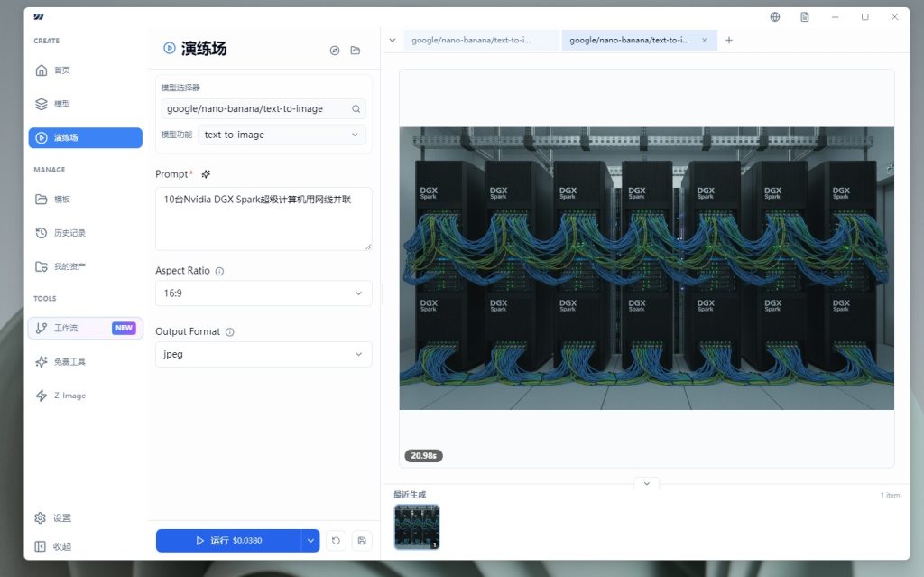Click the compass explore icon beside 演练场

click(335, 51)
